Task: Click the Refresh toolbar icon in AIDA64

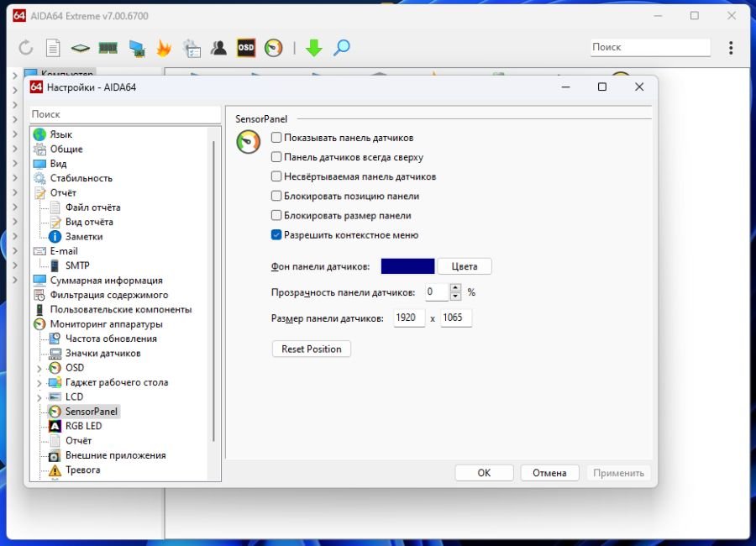Action: 25,47
